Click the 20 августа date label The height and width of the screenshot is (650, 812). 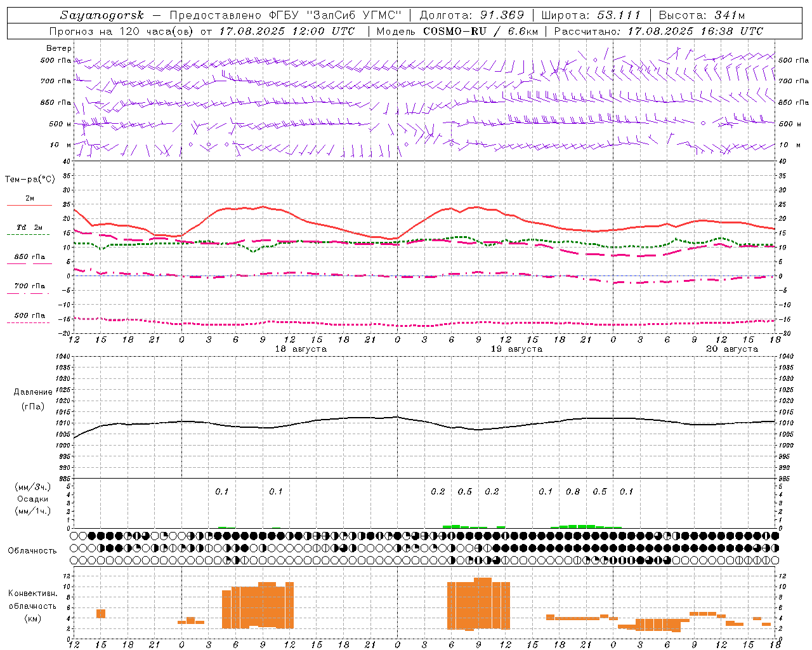(732, 349)
